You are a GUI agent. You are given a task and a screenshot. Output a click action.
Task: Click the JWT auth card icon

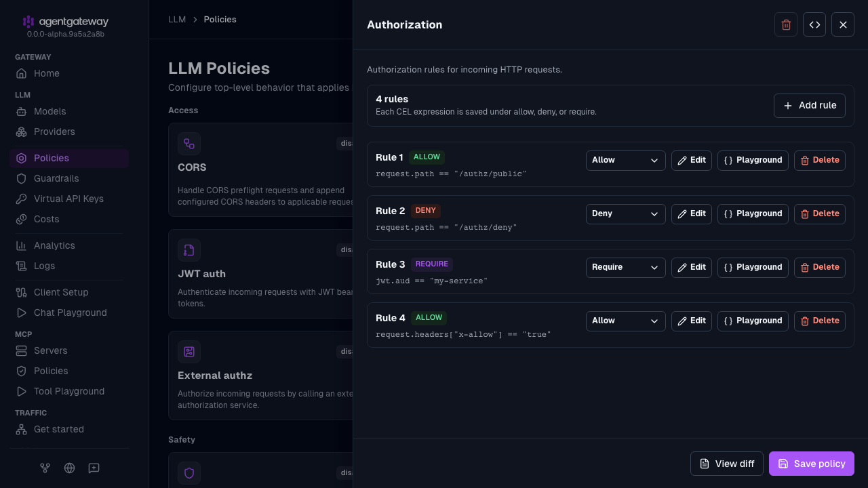click(x=189, y=250)
